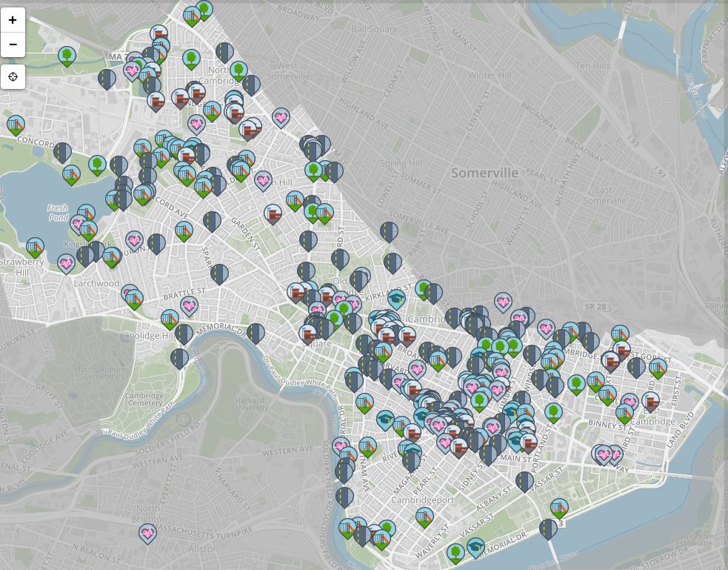Click the building marker beside Vassar St bridge
This screenshot has height=570, width=728.
pos(559,508)
